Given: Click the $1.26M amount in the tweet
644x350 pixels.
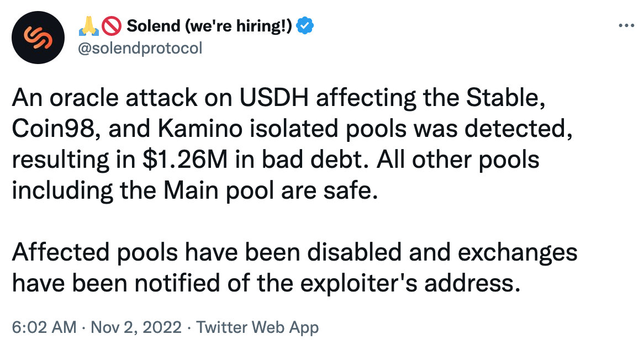Looking at the screenshot, I should 185,160.
